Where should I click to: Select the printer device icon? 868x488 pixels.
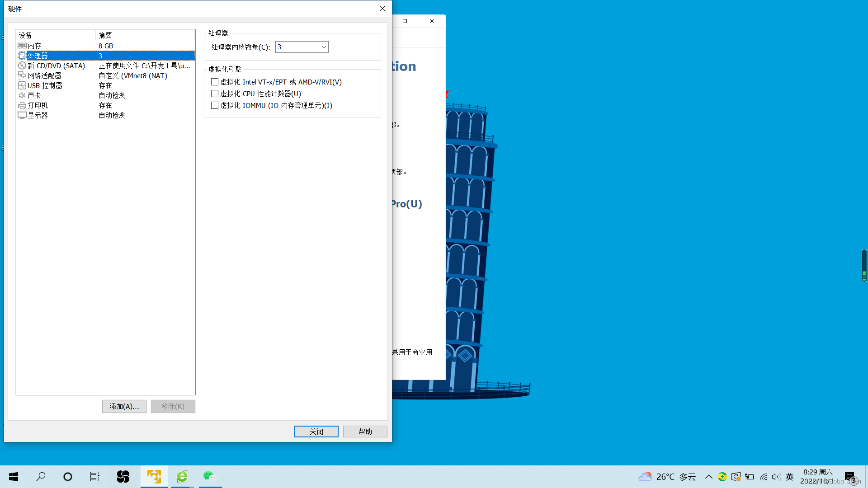22,105
